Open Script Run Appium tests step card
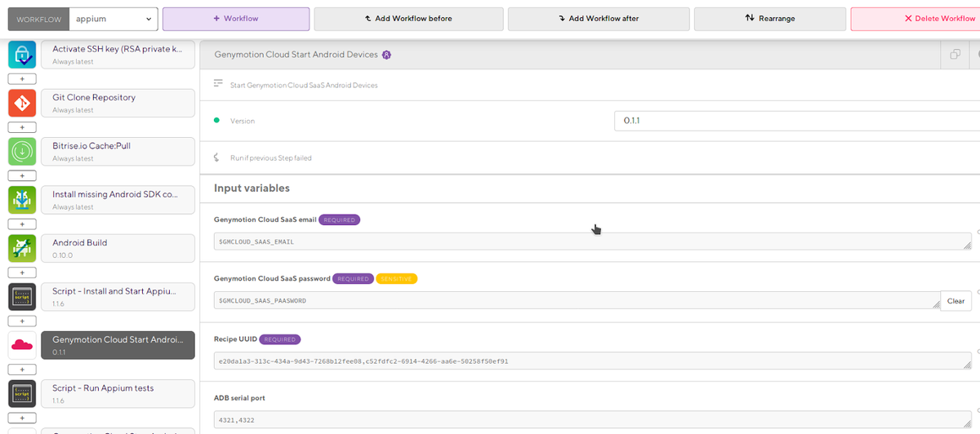The height and width of the screenshot is (434, 980). click(x=118, y=394)
